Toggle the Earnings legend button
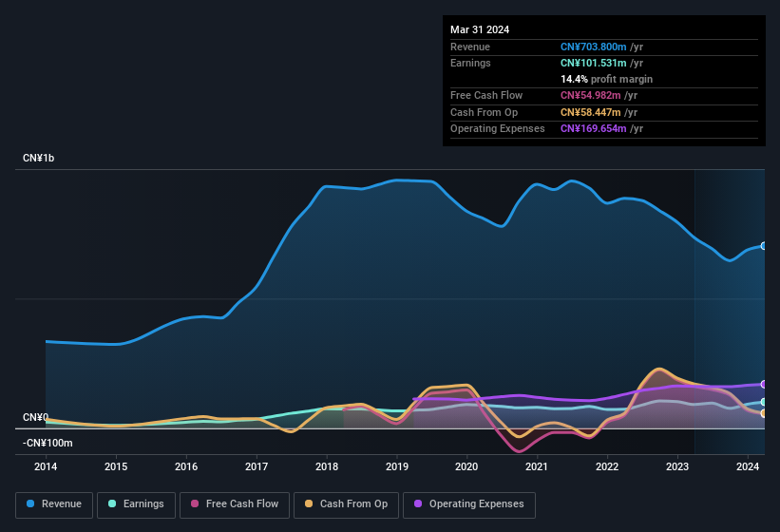Image resolution: width=780 pixels, height=532 pixels. pos(136,504)
